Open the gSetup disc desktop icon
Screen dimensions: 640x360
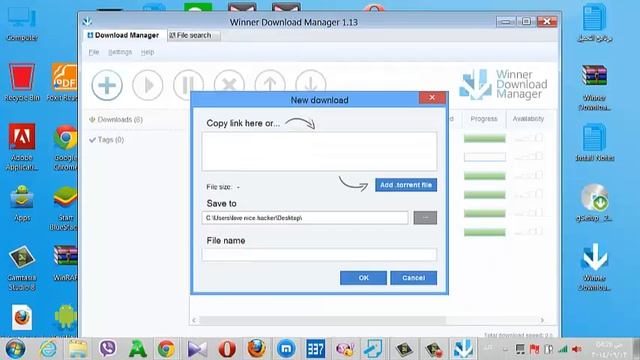[x=594, y=203]
